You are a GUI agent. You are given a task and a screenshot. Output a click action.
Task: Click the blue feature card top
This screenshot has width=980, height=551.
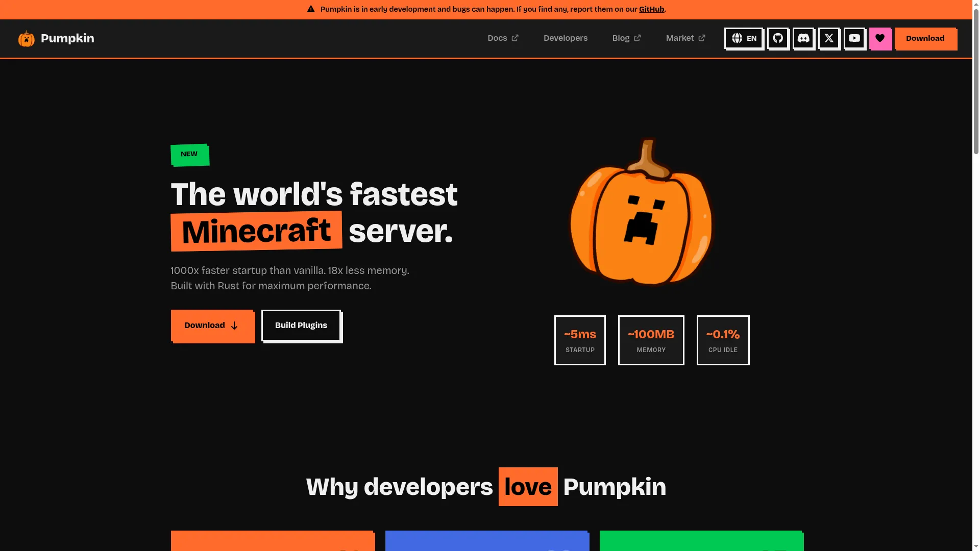click(x=487, y=541)
